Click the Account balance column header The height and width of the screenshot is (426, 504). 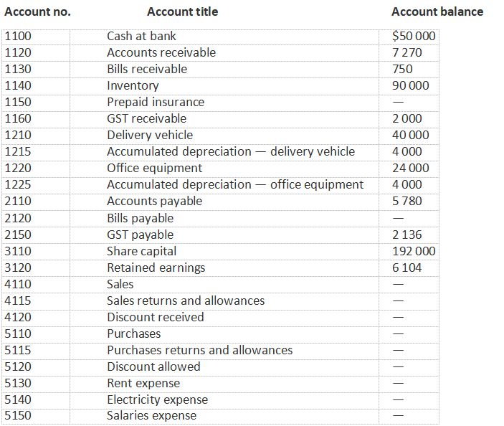[437, 11]
